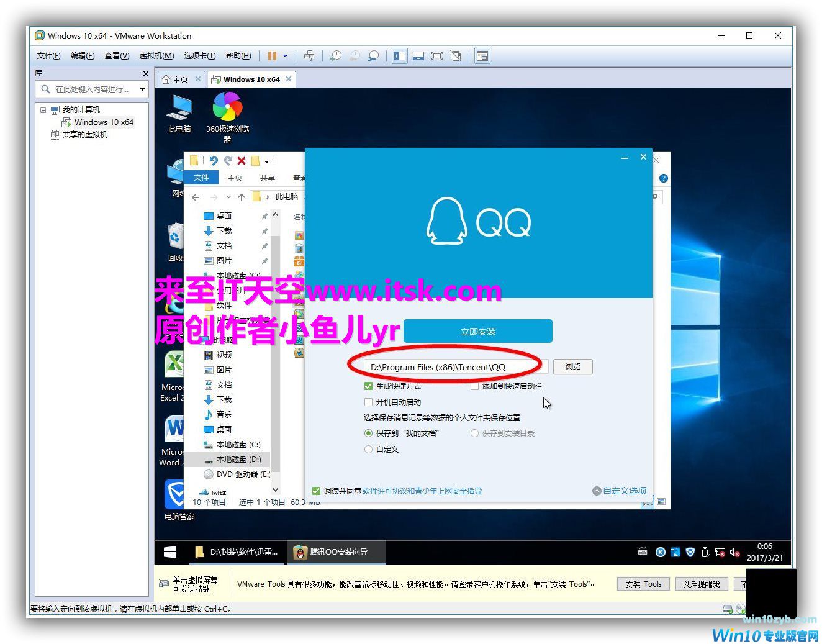
Task: Open the 文件 tab in File Explorer
Action: 201,178
